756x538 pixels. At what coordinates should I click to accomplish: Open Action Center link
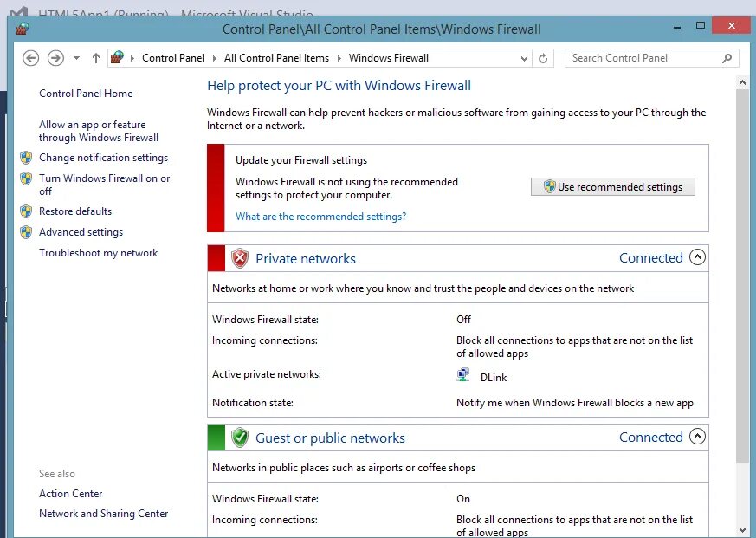pyautogui.click(x=71, y=494)
